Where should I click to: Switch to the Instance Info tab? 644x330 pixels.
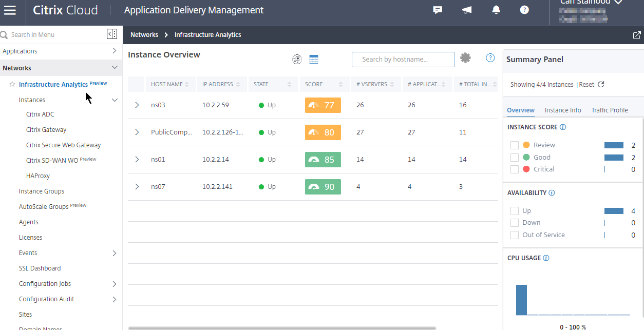tap(563, 110)
